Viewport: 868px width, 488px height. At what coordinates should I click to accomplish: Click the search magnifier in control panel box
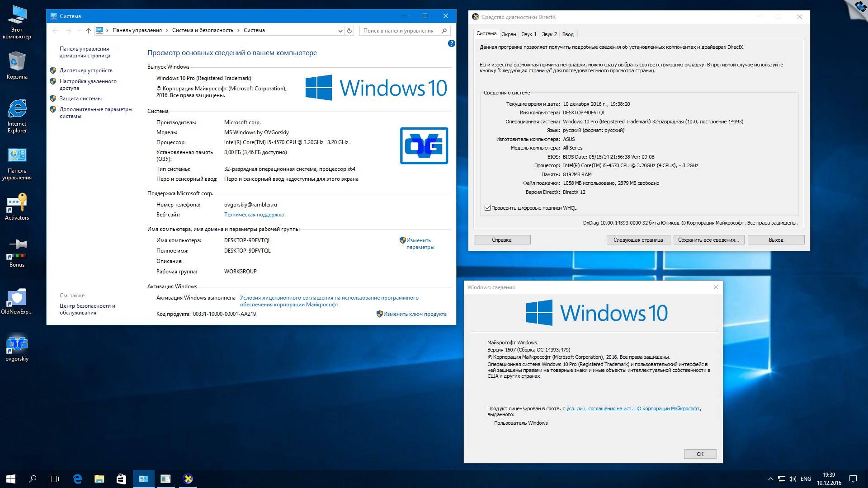tap(444, 31)
